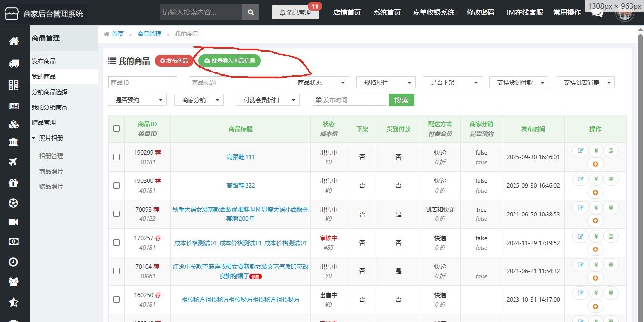The height and width of the screenshot is (322, 644).
Task: Collapse the 照片相册 tree section
Action: 34,138
